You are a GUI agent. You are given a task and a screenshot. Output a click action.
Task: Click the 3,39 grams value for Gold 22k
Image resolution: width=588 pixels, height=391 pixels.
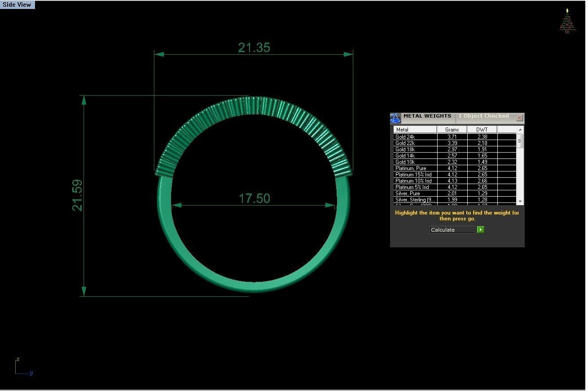(x=452, y=143)
